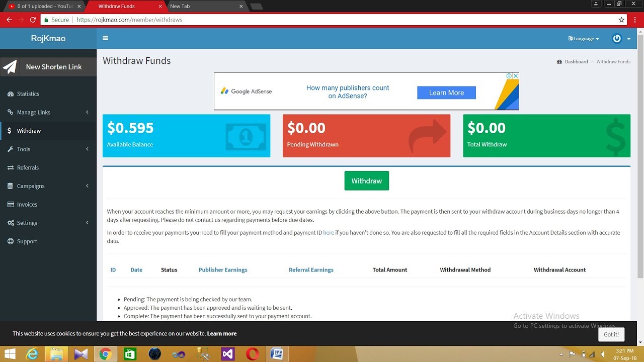644x362 pixels.
Task: Click the Status column header
Action: click(x=169, y=270)
